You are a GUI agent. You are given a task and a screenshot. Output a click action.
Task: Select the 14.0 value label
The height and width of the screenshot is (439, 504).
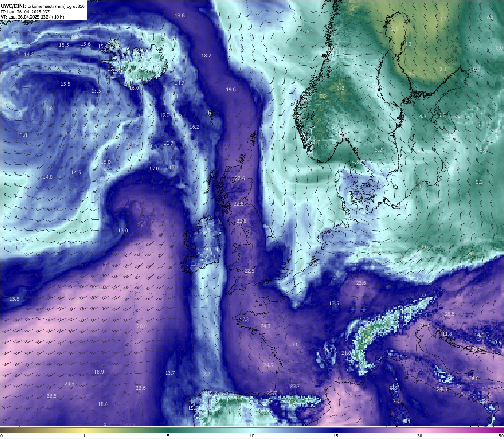[48, 177]
